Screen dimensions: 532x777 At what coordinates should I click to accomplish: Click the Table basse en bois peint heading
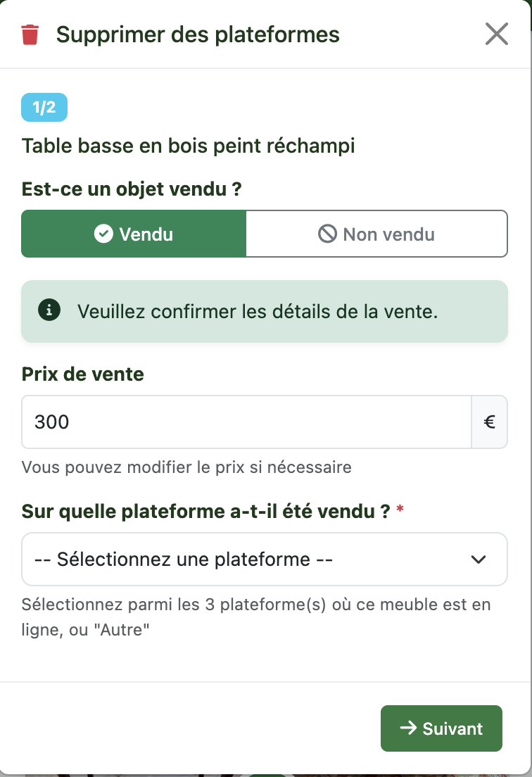[x=188, y=146]
